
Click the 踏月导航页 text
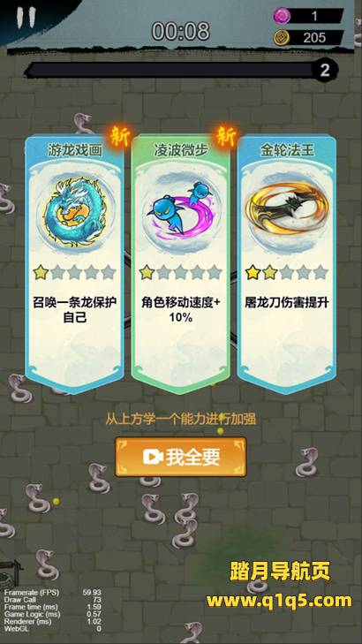pos(280,572)
